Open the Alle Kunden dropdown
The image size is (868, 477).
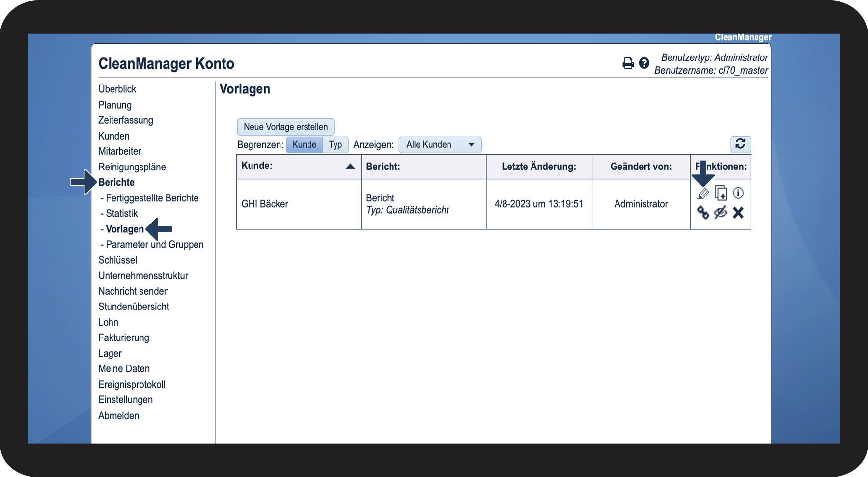click(440, 145)
